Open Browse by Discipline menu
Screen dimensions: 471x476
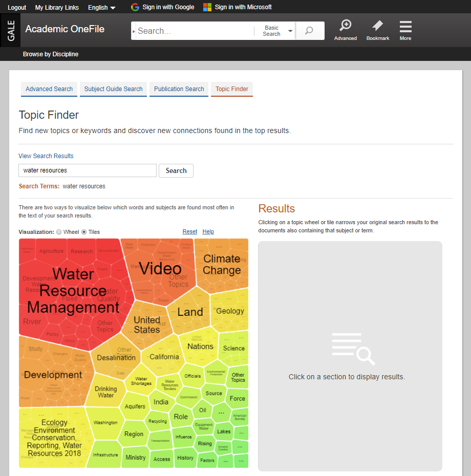51,54
